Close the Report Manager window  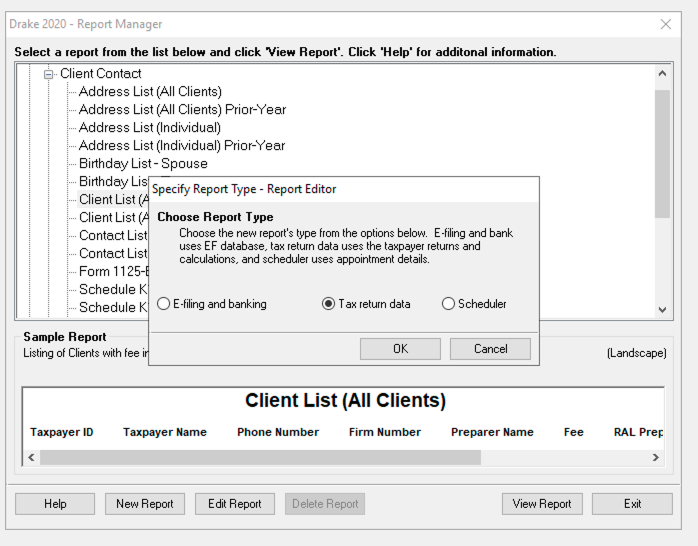tap(666, 24)
